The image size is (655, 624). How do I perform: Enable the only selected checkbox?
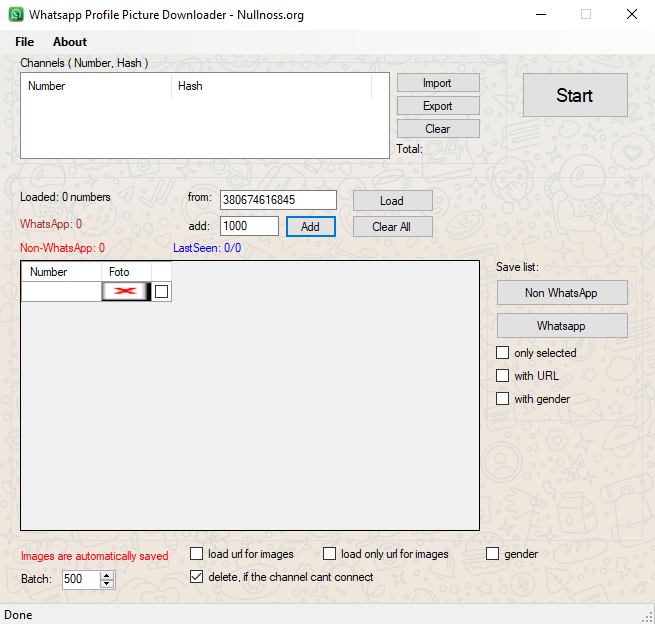(x=503, y=353)
